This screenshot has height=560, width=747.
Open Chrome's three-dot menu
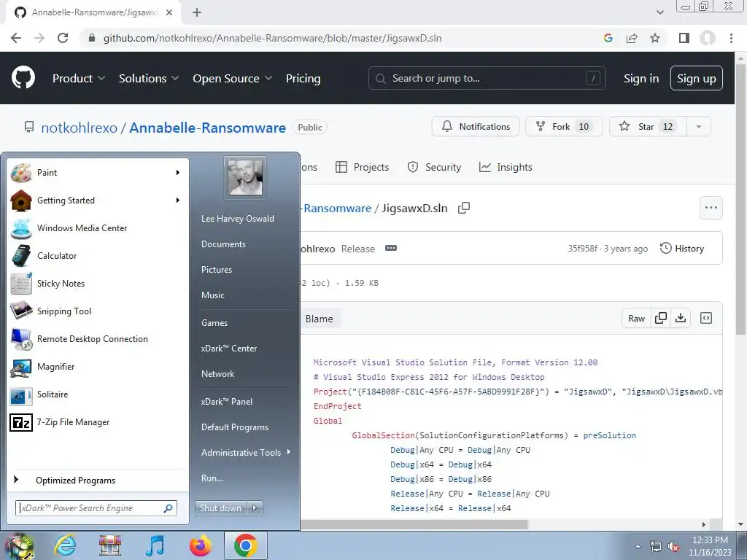pyautogui.click(x=731, y=38)
